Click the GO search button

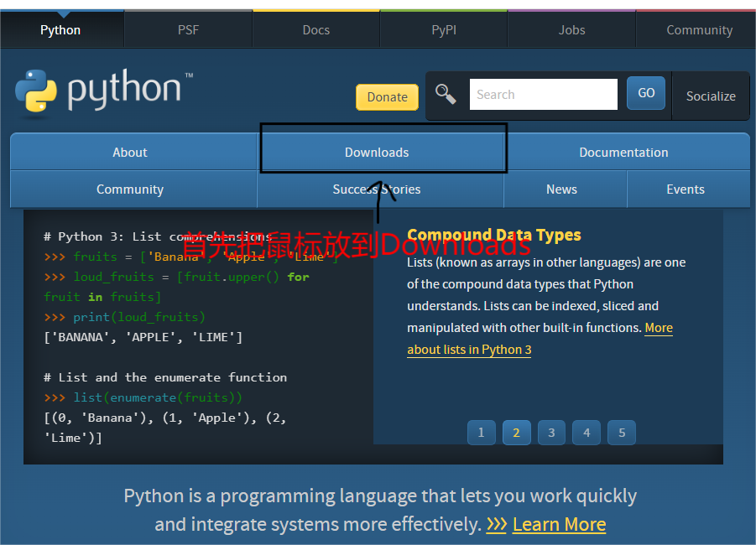[646, 93]
